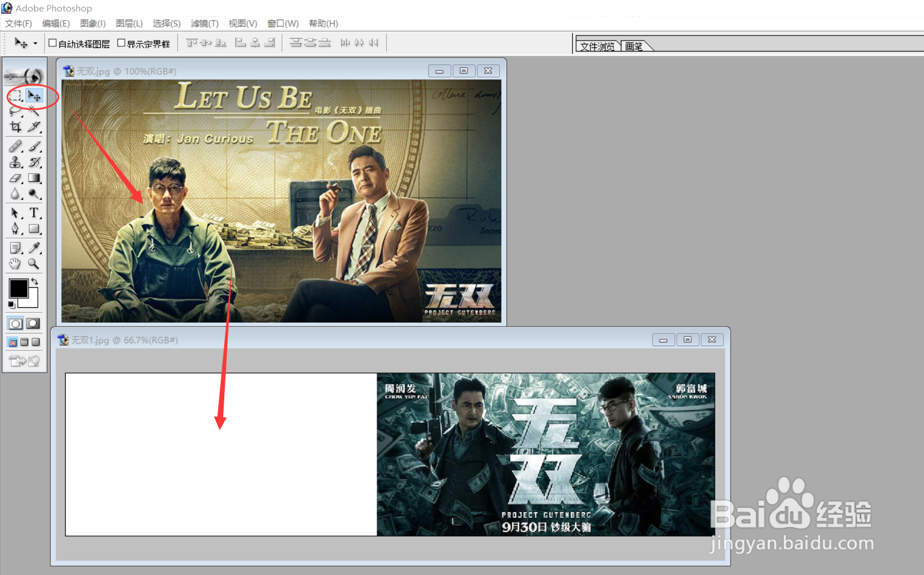This screenshot has height=575, width=924.
Task: Select the Healing Brush tool
Action: (x=15, y=146)
